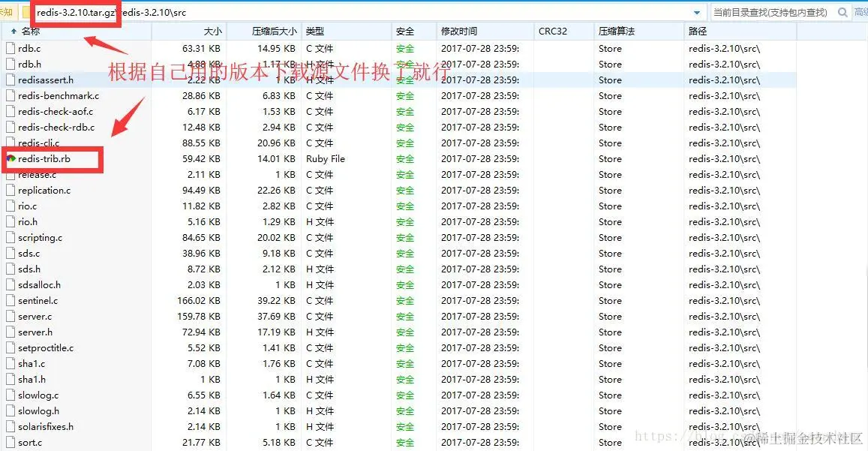Sort by the 类型 column header
The width and height of the screenshot is (868, 451).
point(347,31)
